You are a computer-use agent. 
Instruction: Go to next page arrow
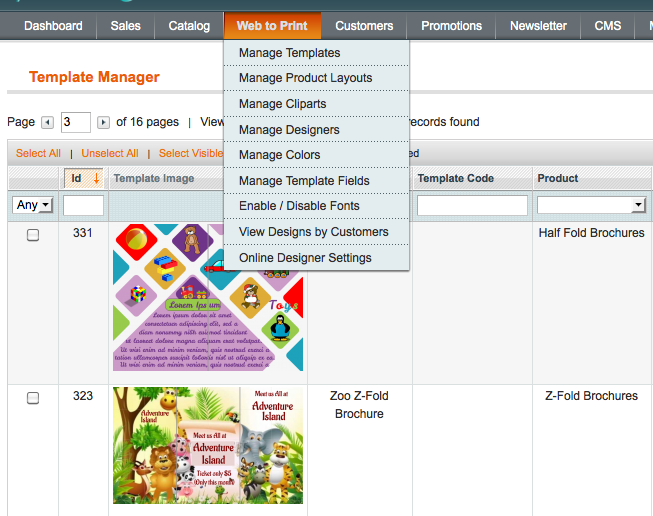tap(103, 122)
